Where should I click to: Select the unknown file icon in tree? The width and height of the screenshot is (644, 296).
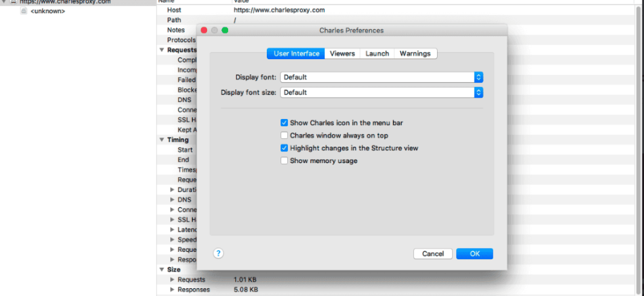24,11
